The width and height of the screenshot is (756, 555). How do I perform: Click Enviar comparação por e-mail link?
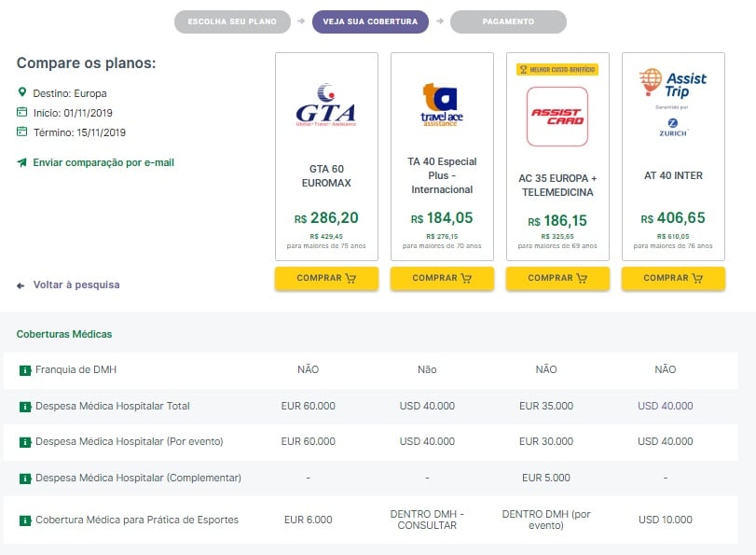tap(103, 162)
